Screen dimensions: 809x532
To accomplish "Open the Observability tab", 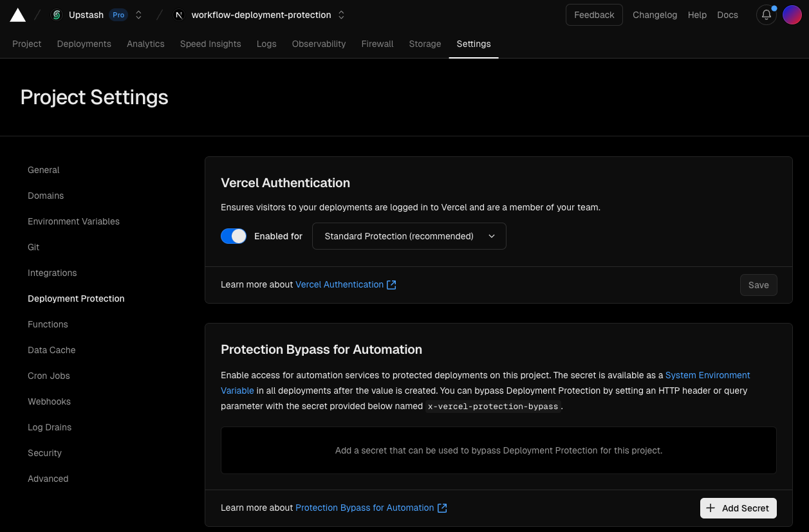I will click(x=319, y=44).
